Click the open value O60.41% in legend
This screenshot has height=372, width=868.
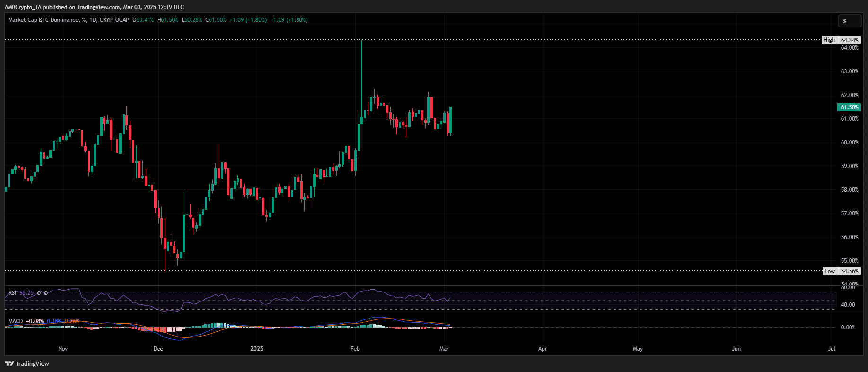pyautogui.click(x=143, y=20)
